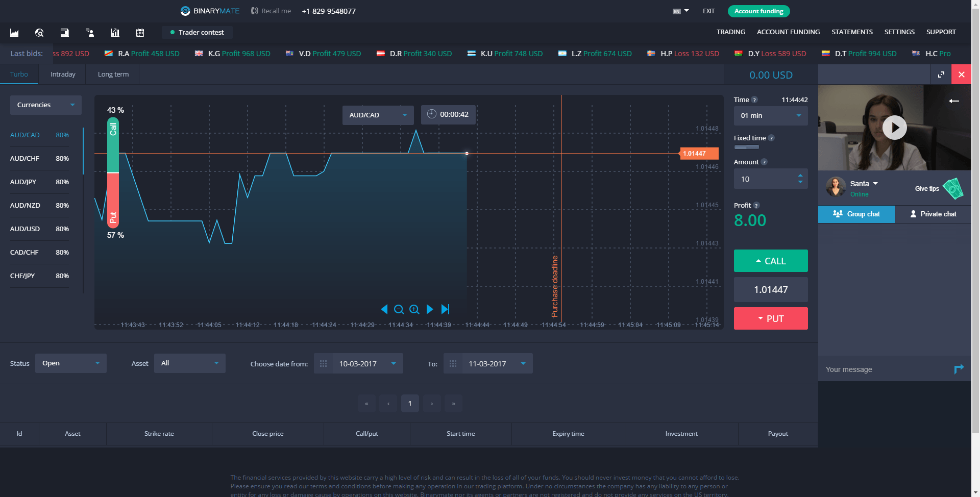Image resolution: width=980 pixels, height=497 pixels.
Task: Open the 01 min expiry time dropdown
Action: (771, 116)
